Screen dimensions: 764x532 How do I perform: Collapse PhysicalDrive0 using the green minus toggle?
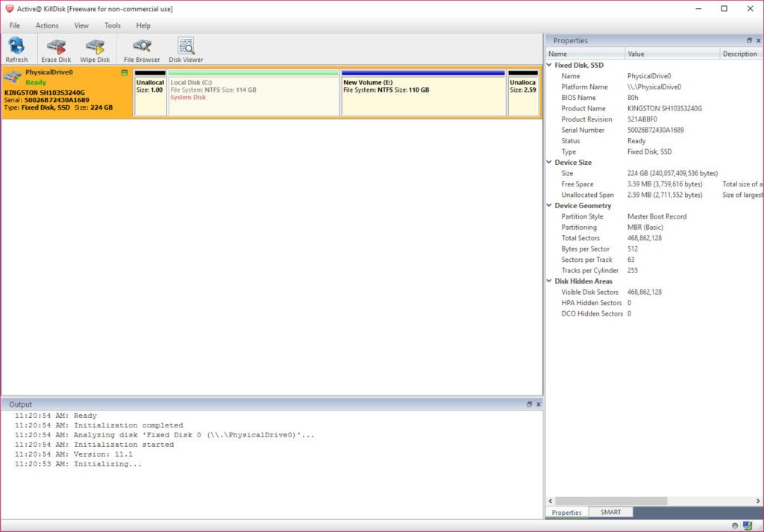click(125, 72)
